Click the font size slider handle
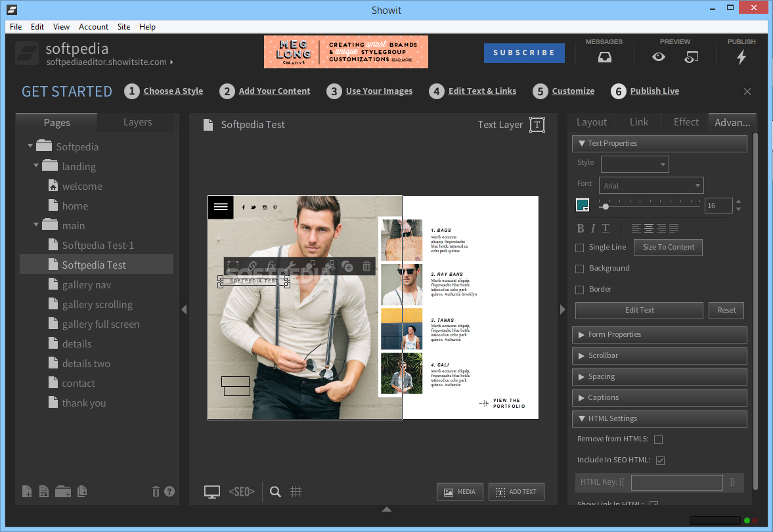Screen dimensions: 773x532 [x=606, y=207]
